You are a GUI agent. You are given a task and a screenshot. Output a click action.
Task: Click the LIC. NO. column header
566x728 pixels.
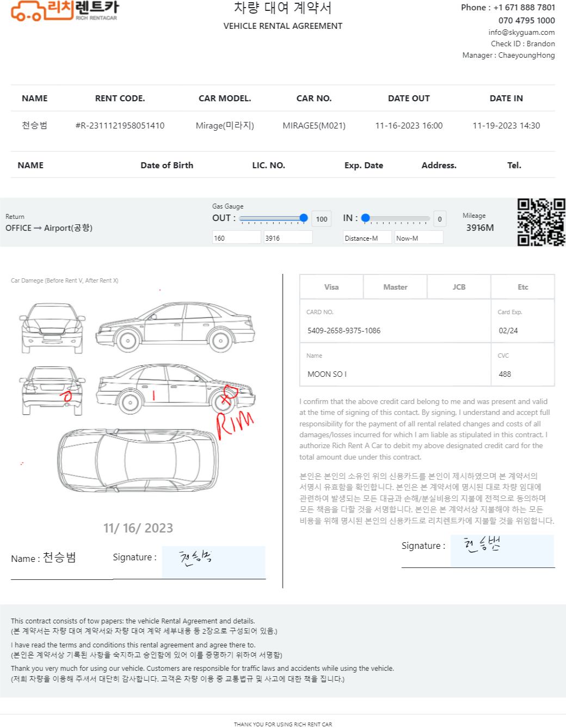pyautogui.click(x=268, y=166)
